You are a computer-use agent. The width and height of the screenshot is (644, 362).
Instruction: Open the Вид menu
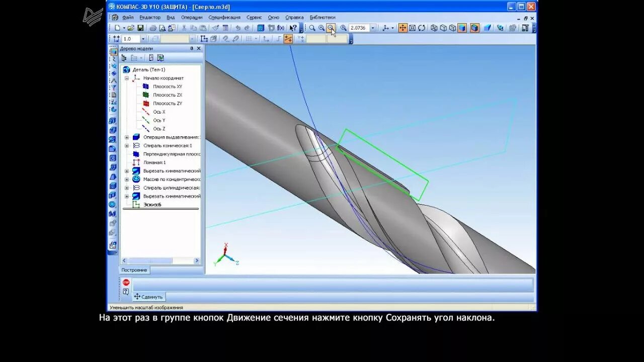click(171, 17)
